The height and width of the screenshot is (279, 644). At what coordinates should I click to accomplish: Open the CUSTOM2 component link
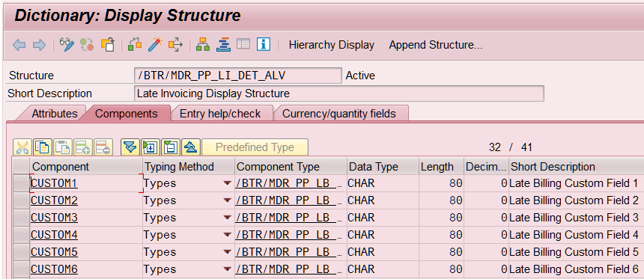click(54, 200)
